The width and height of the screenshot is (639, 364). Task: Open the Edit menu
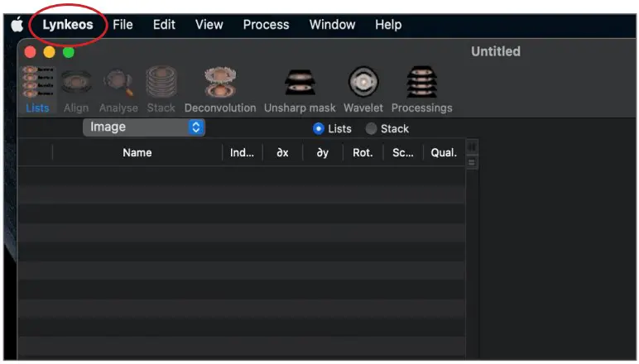coord(164,25)
